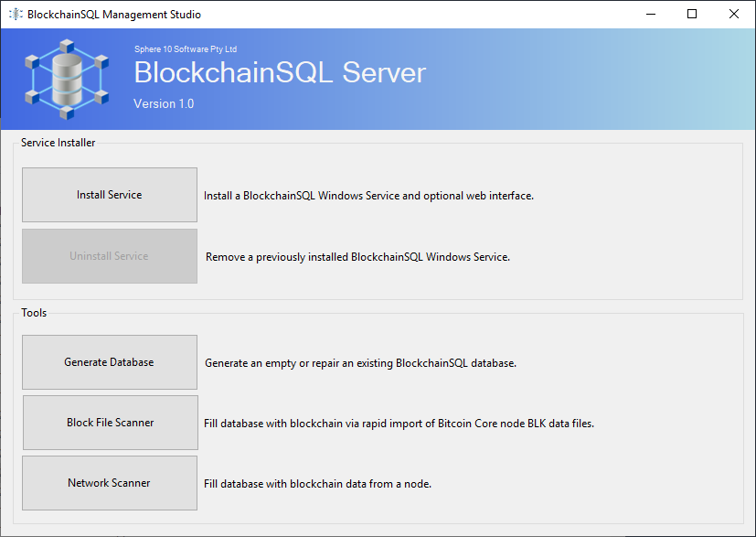Click the 'Service Installer' group label
Screen dimensions: 756x537
(x=58, y=143)
